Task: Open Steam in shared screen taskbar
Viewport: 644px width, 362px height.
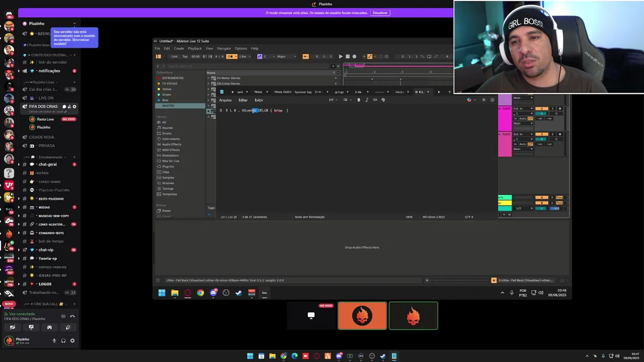Action: click(x=238, y=293)
